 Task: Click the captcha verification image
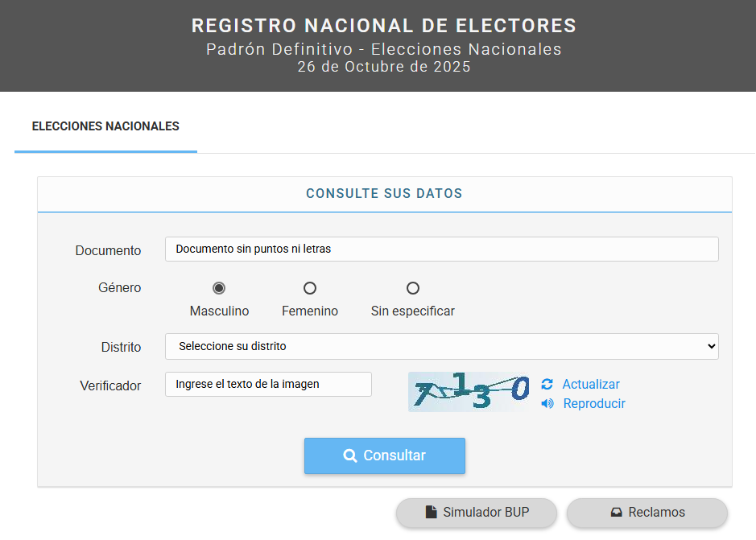(x=470, y=392)
